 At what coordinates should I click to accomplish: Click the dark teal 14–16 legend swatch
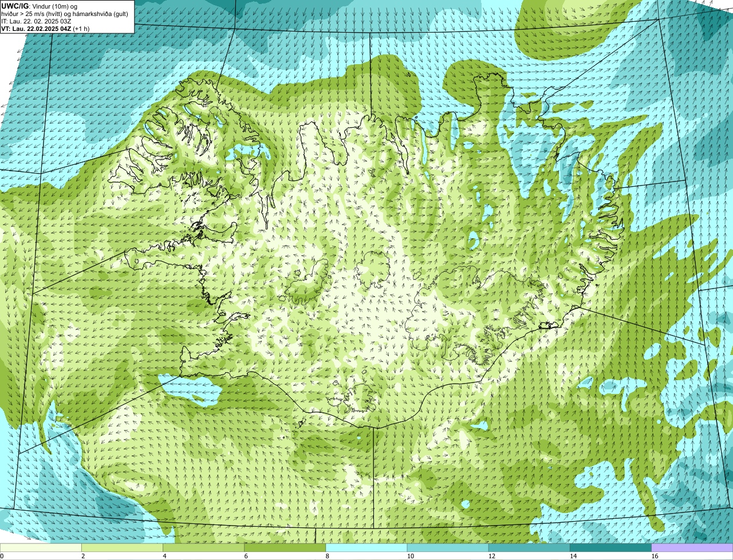(x=611, y=547)
